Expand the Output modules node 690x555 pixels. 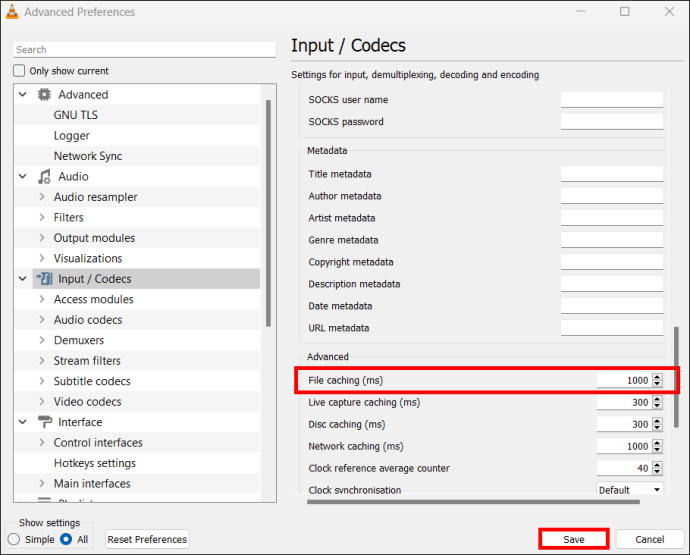click(x=42, y=238)
